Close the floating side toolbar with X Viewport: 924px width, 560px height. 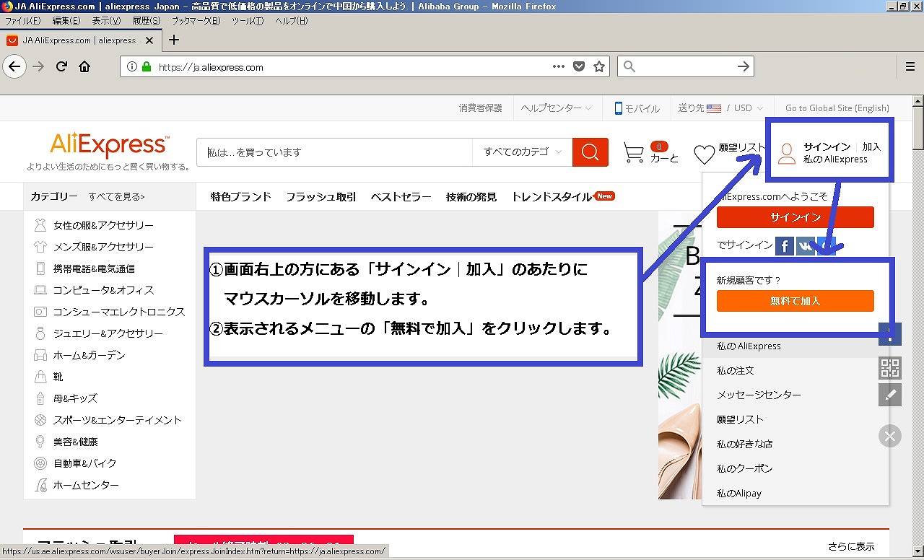[x=890, y=436]
